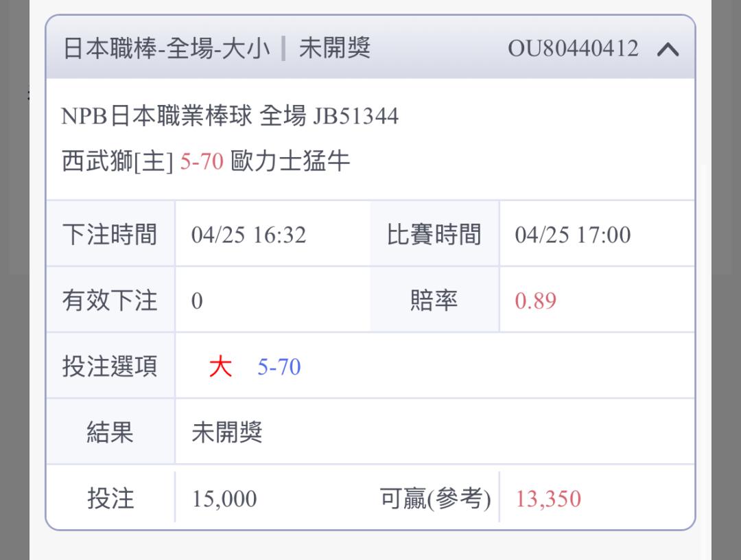Click the red 大 bet option

pos(220,366)
